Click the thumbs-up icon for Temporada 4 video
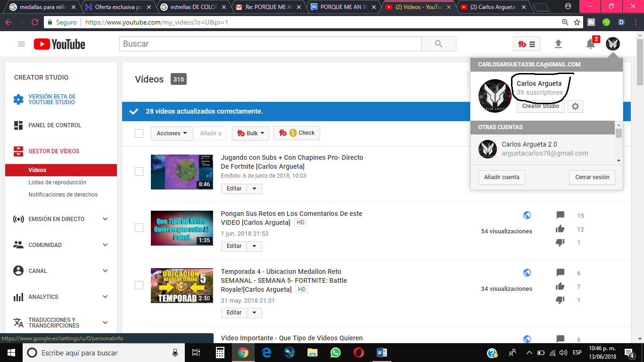This screenshot has width=644, height=362. pos(560,287)
